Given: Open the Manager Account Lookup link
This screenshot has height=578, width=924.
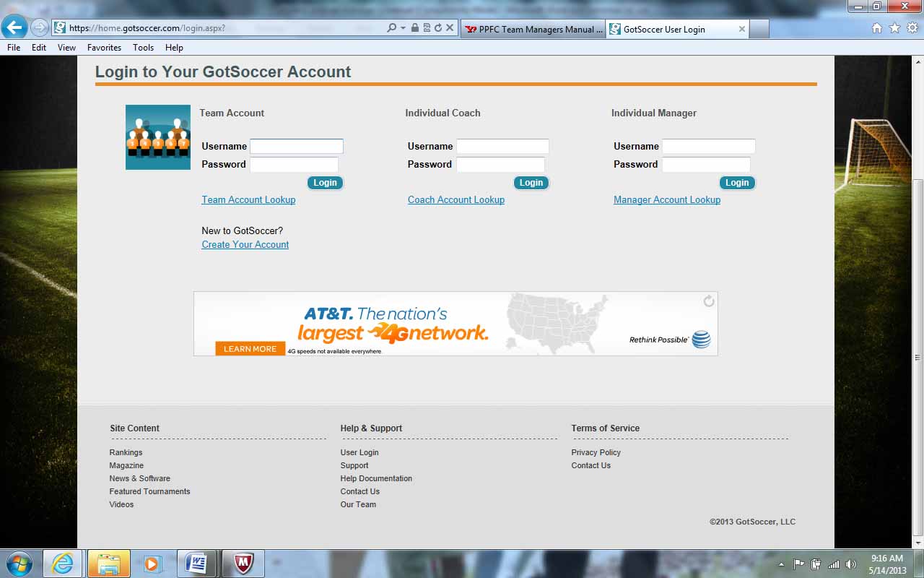Looking at the screenshot, I should point(667,200).
